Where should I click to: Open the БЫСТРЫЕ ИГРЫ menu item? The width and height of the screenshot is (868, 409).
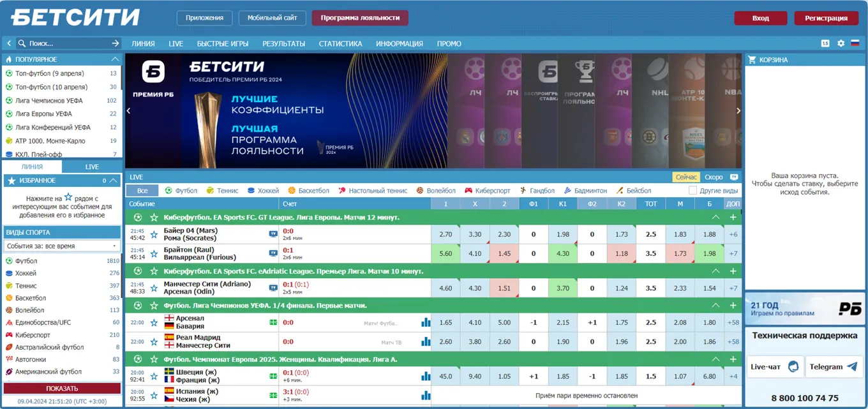click(223, 43)
